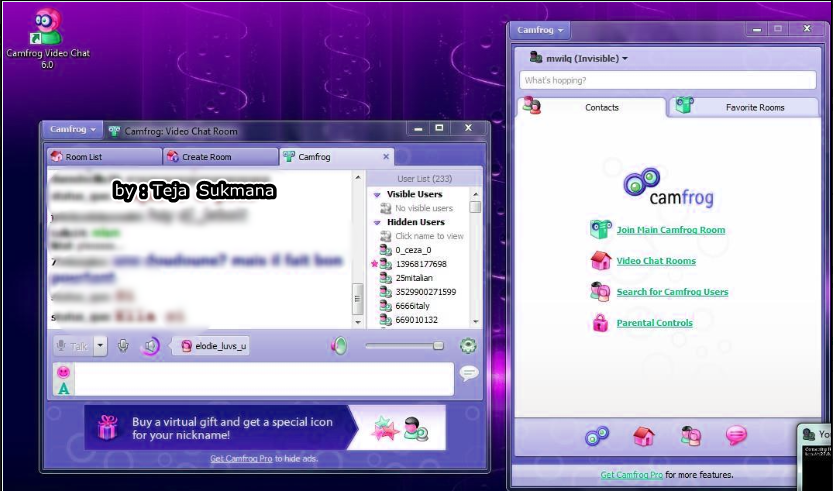Click bottom toolbar pink chat bubble icon
The height and width of the screenshot is (491, 833).
coord(736,436)
